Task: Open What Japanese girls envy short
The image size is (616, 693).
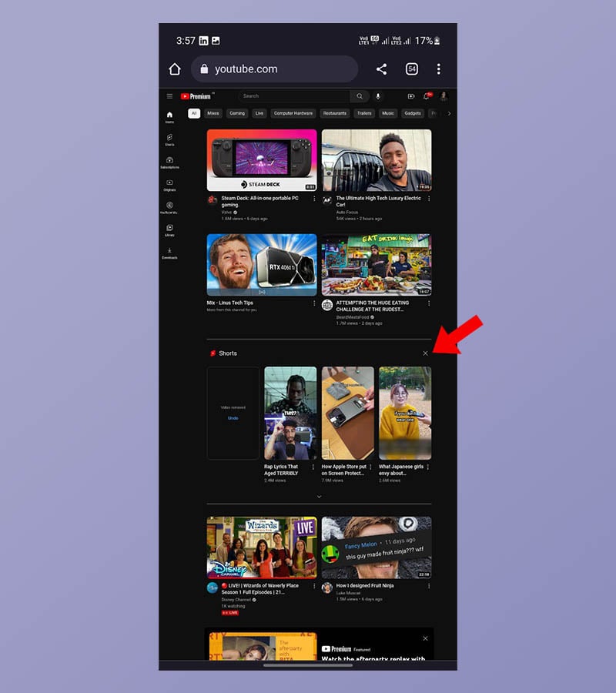Action: pos(405,413)
